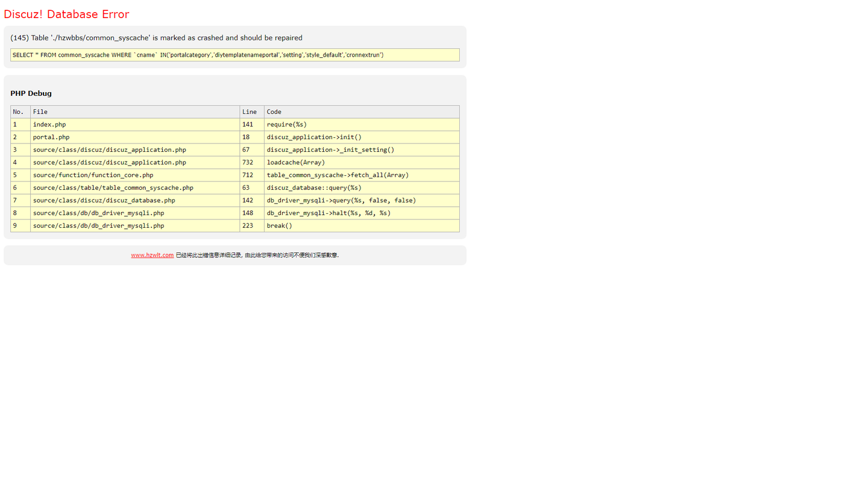Click the require(%s) code cell

pos(362,125)
